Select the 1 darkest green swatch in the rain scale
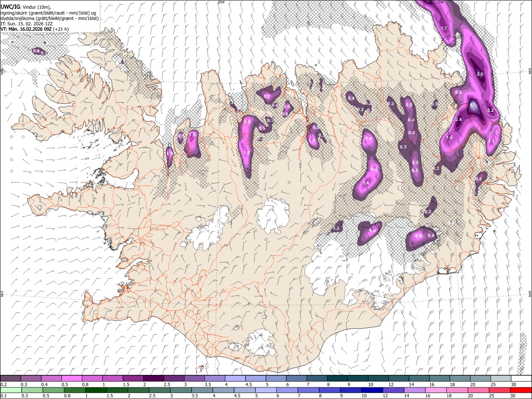This screenshot has width=532, height=399. click(x=96, y=390)
